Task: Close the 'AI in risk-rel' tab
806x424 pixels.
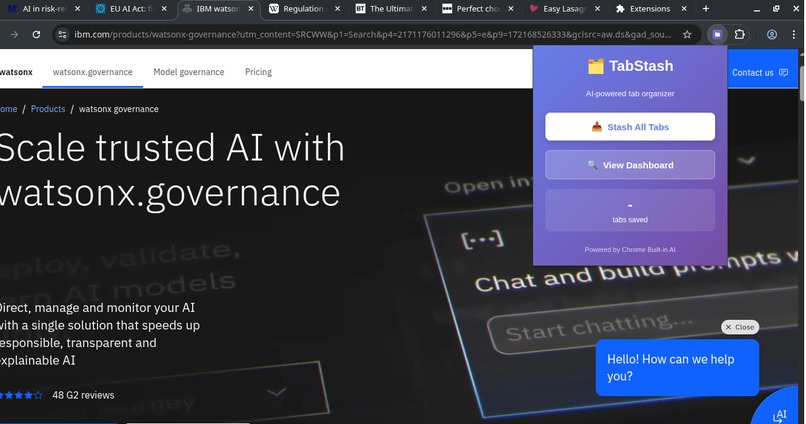Action: (77, 9)
